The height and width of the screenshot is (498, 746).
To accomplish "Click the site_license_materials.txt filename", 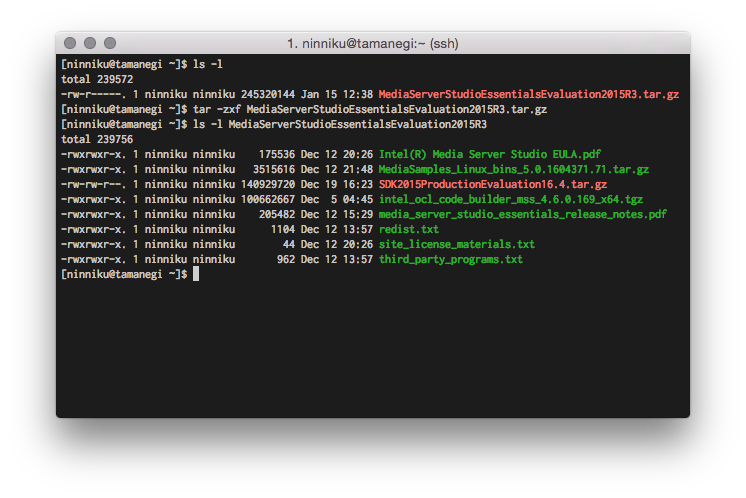I will click(457, 244).
